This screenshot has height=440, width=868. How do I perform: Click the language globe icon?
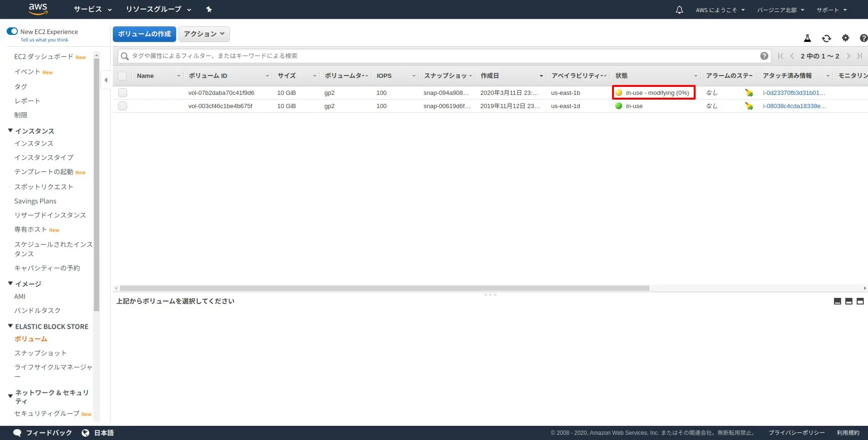(85, 432)
